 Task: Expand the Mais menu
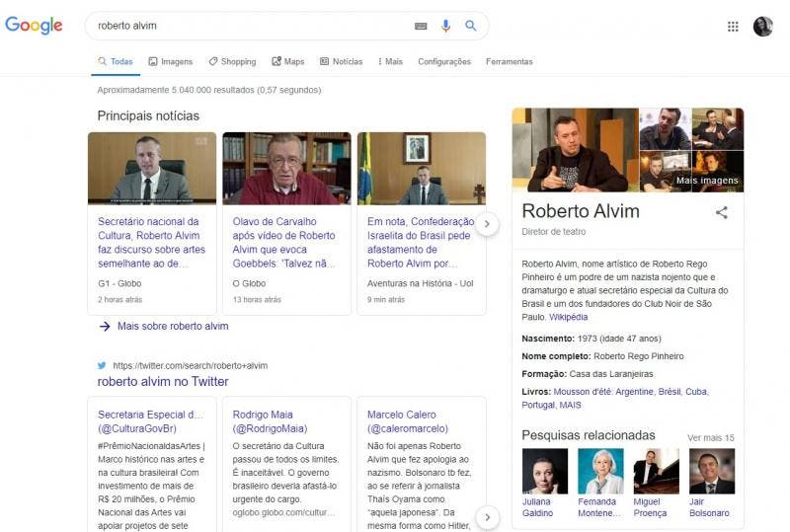point(390,61)
